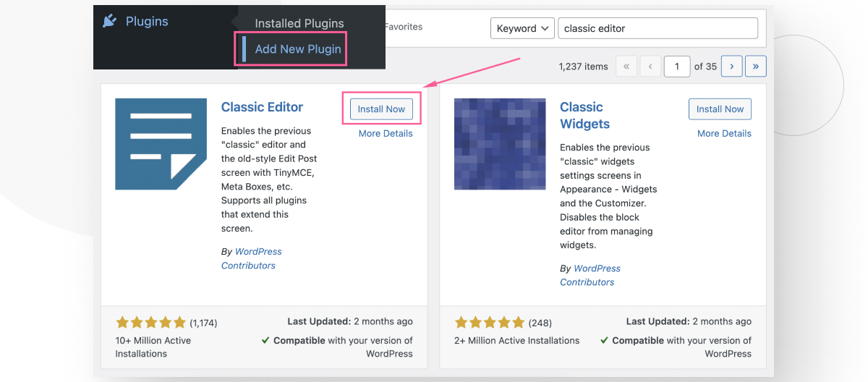Open the Classic Editor title link
Viewport: 868px width, 382px height.
point(262,107)
